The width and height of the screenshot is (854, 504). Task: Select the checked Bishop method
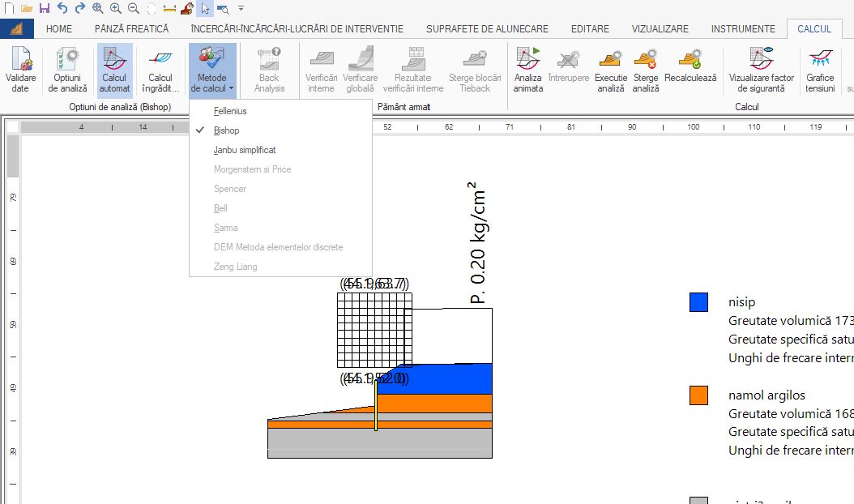[227, 130]
